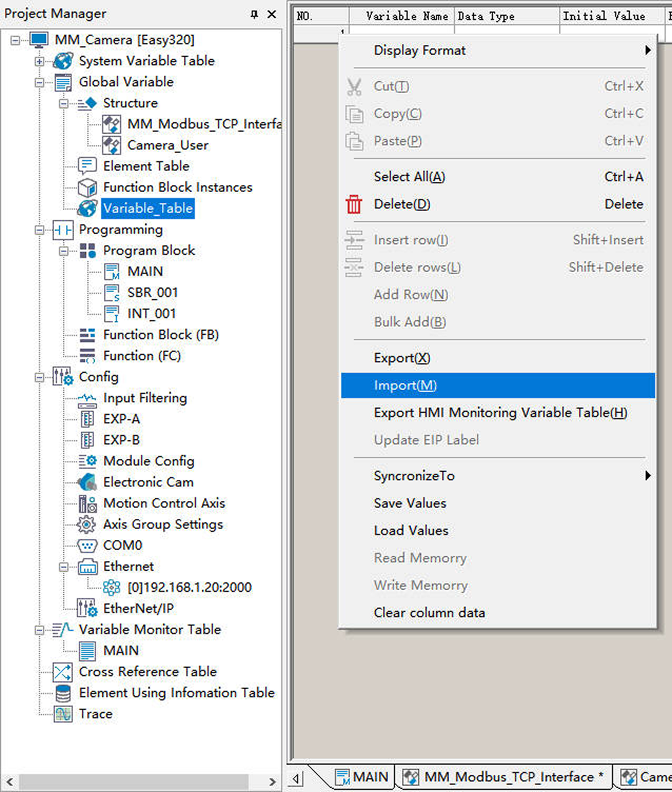Select Export HMI Monitoring Variable Table
672x792 pixels.
pos(500,413)
